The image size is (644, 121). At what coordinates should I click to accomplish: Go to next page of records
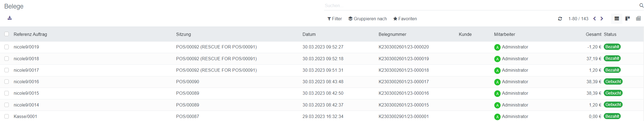[x=602, y=19]
